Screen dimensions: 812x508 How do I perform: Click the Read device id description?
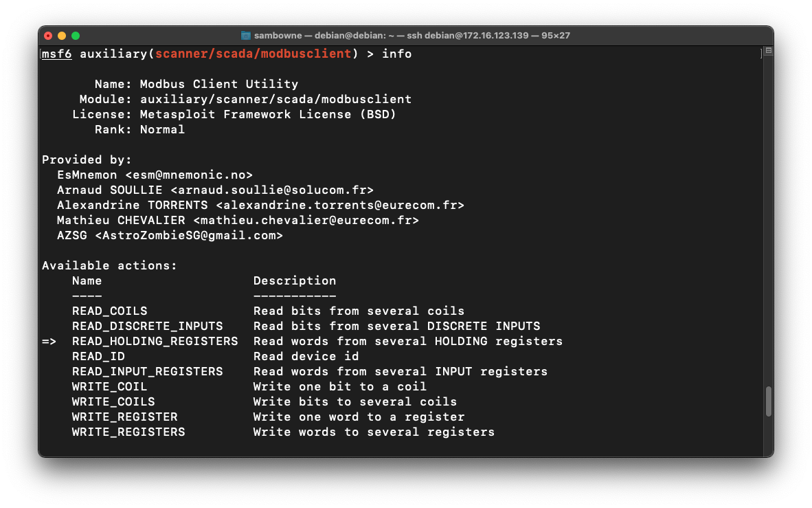pos(306,357)
